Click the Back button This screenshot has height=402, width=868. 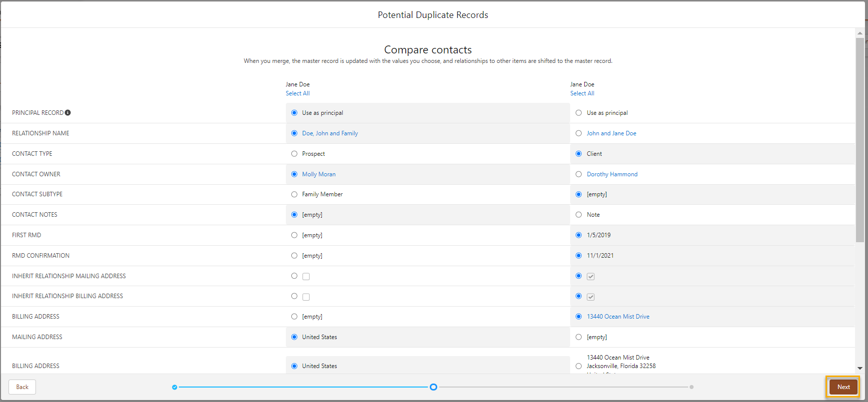coord(22,387)
